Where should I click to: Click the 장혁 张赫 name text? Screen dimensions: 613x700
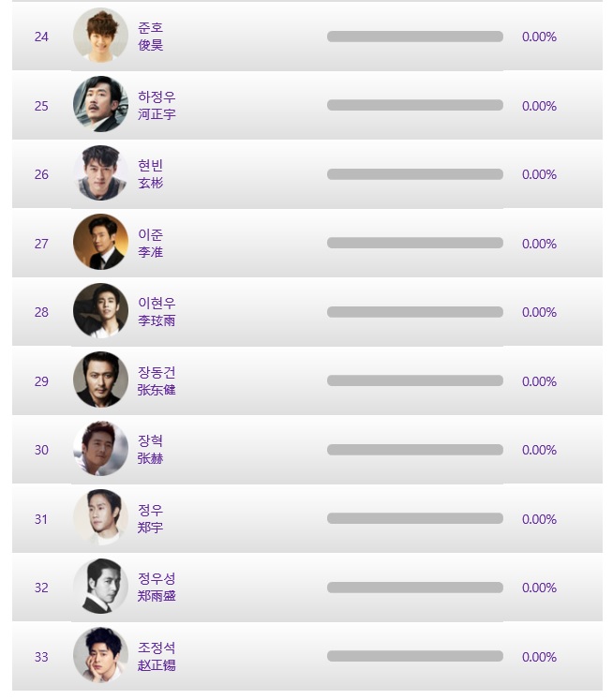tap(151, 450)
